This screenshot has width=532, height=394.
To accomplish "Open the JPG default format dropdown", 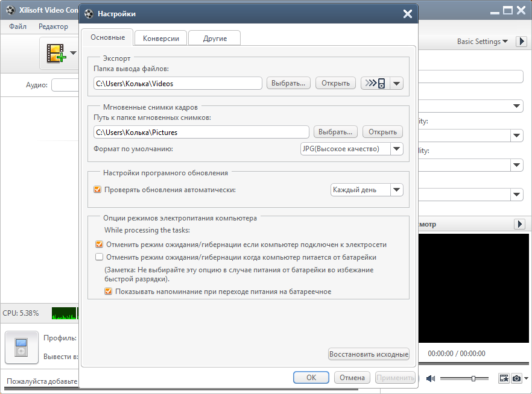I will coord(396,149).
